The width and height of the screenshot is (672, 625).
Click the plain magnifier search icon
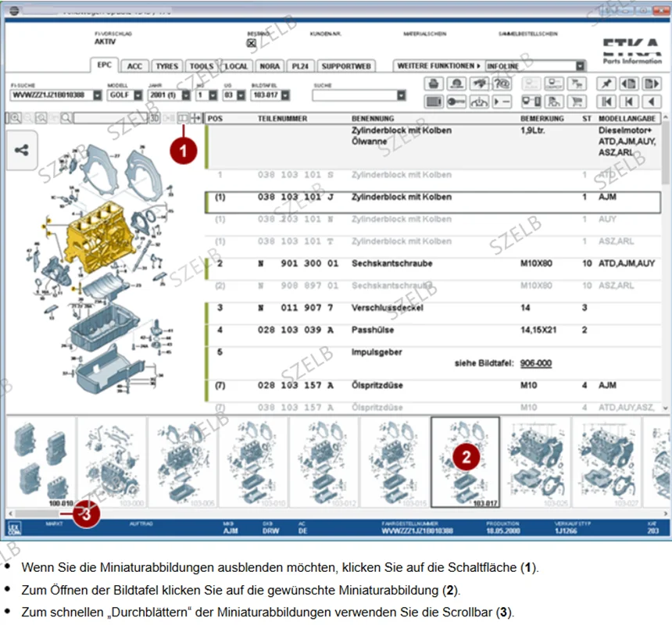tap(66, 118)
